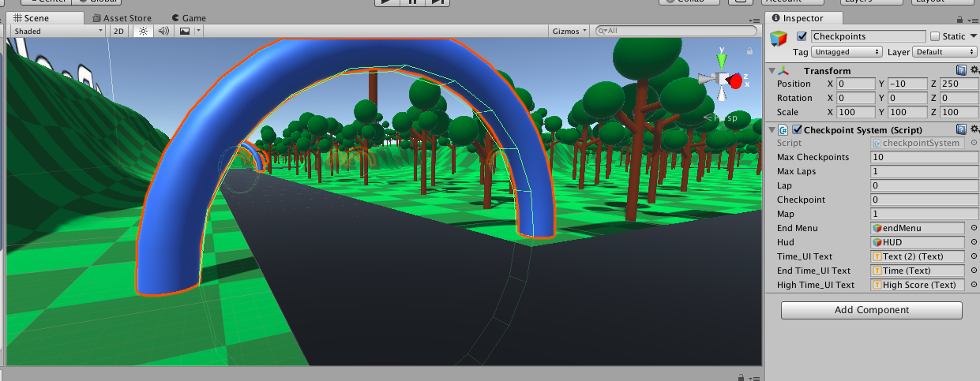Click the High Score (Text) reference
The width and height of the screenshot is (980, 381).
[918, 285]
